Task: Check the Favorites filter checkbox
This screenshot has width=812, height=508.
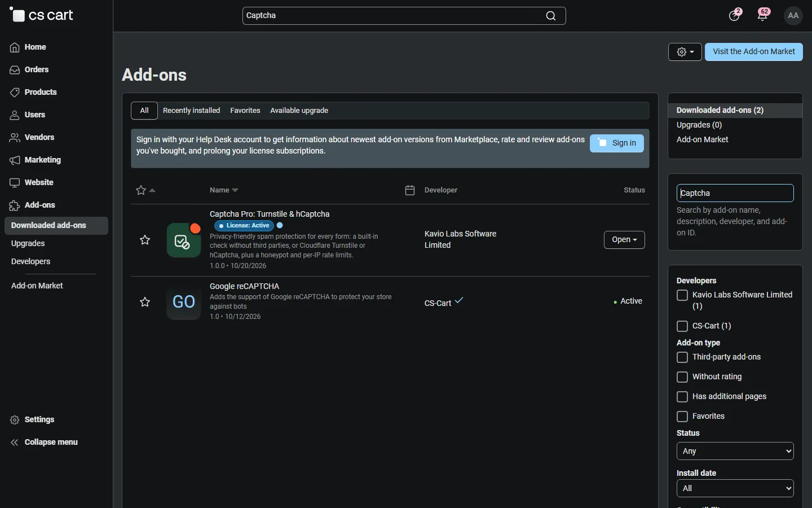Action: pyautogui.click(x=682, y=417)
